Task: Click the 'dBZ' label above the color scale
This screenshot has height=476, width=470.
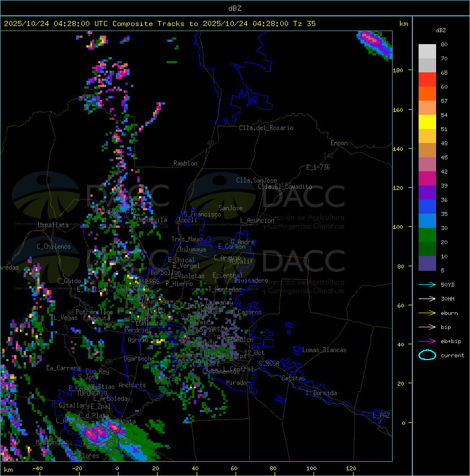Action: click(x=441, y=31)
